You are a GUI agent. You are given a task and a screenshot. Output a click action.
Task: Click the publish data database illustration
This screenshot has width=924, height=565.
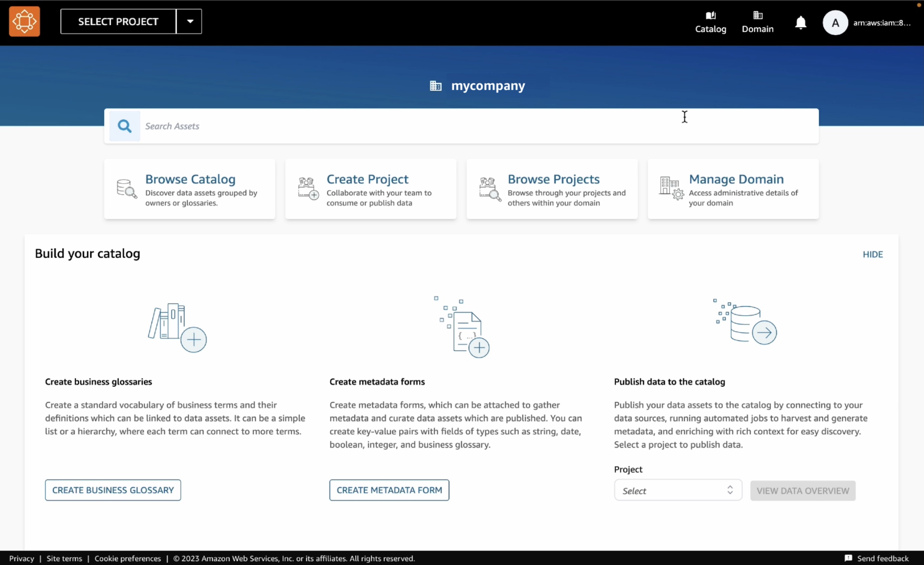click(745, 322)
